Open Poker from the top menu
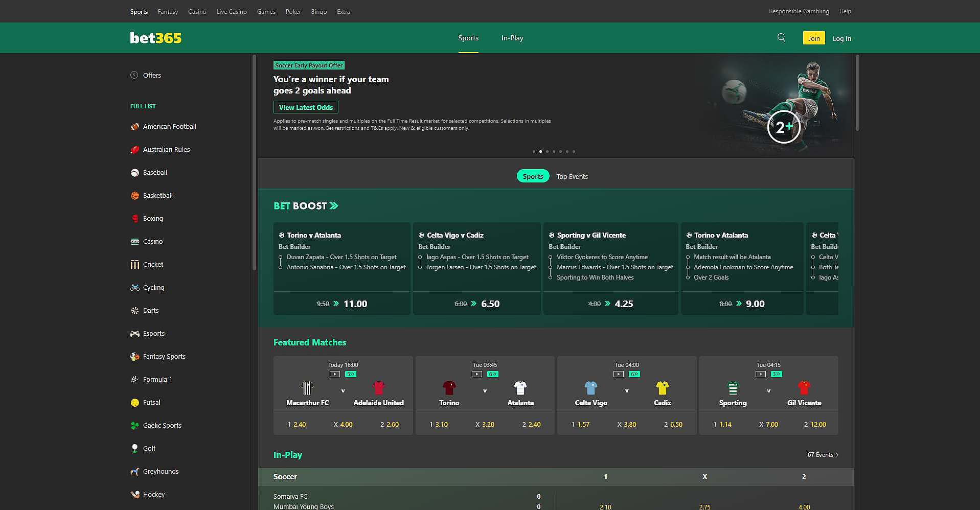This screenshot has width=980, height=510. [x=293, y=11]
